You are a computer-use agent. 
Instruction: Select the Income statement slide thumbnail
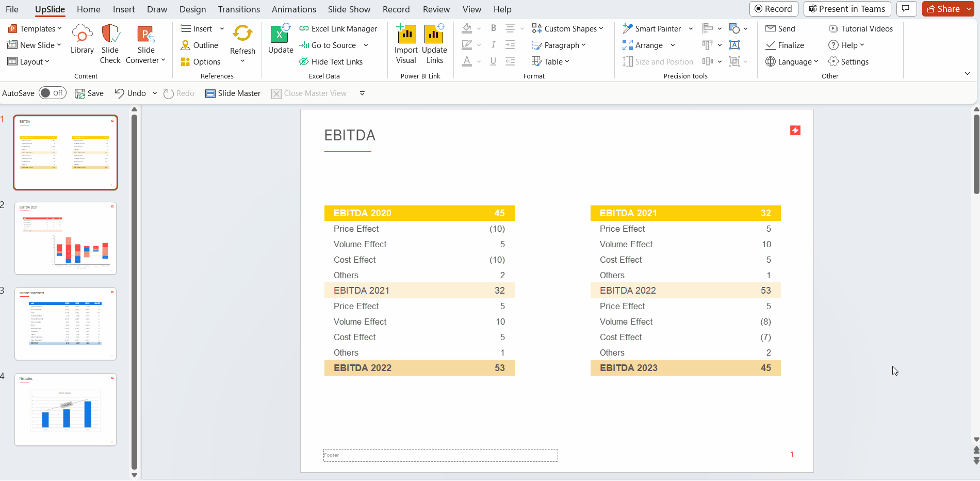click(66, 324)
